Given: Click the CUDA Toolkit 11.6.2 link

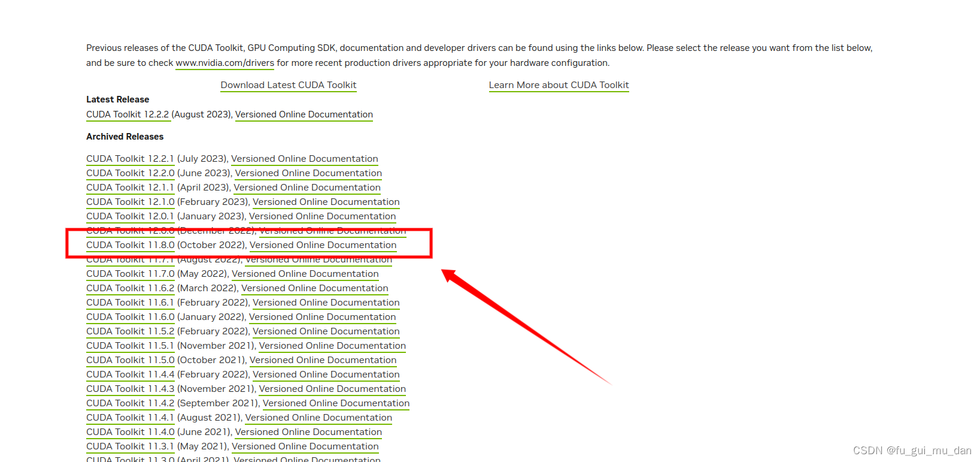Looking at the screenshot, I should pyautogui.click(x=131, y=288).
